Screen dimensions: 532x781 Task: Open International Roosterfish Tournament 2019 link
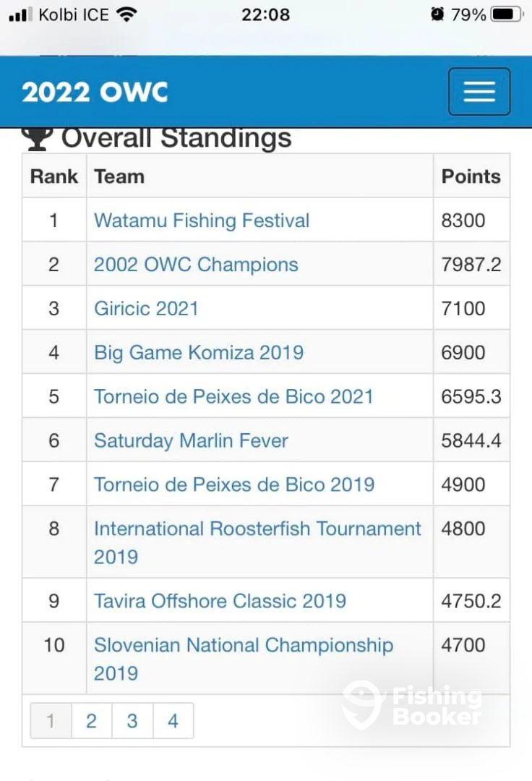(257, 542)
